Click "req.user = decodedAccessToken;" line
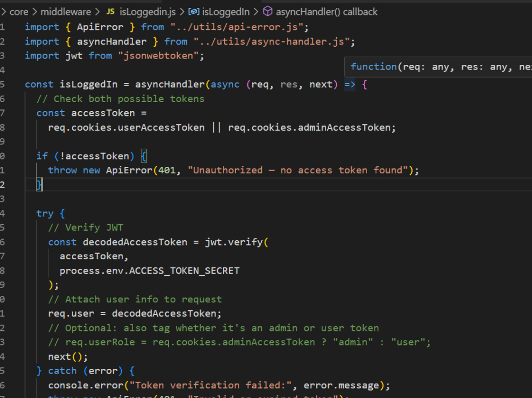Image resolution: width=532 pixels, height=398 pixels. coord(135,314)
